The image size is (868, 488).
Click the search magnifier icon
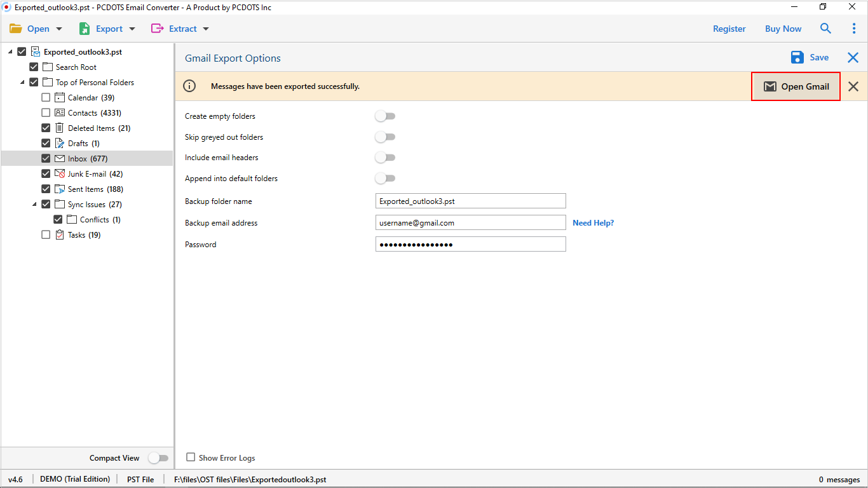coord(825,29)
